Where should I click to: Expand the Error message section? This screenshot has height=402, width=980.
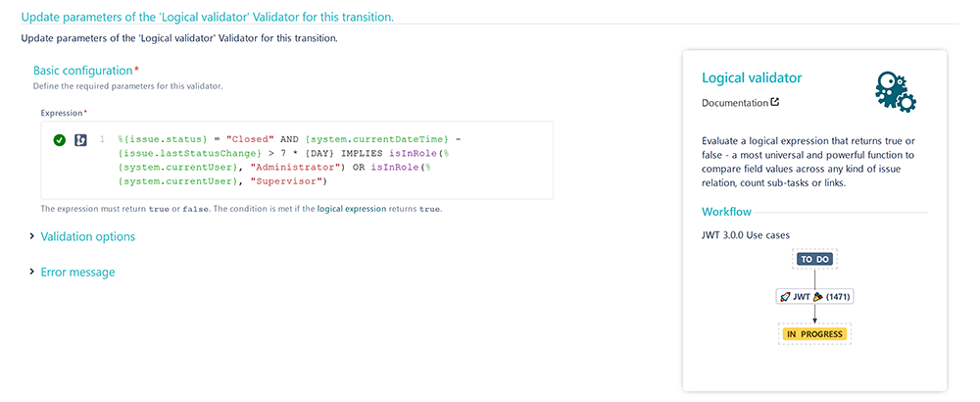tap(32, 272)
